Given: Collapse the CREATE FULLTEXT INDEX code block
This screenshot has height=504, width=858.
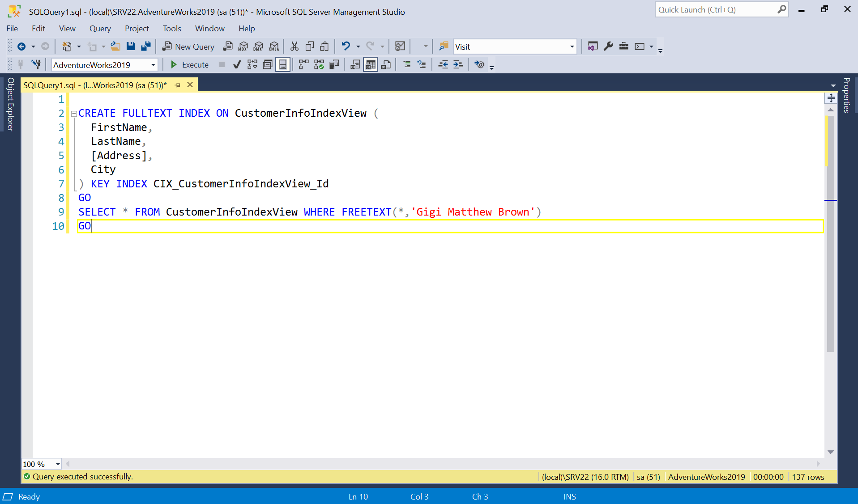Looking at the screenshot, I should click(x=74, y=114).
